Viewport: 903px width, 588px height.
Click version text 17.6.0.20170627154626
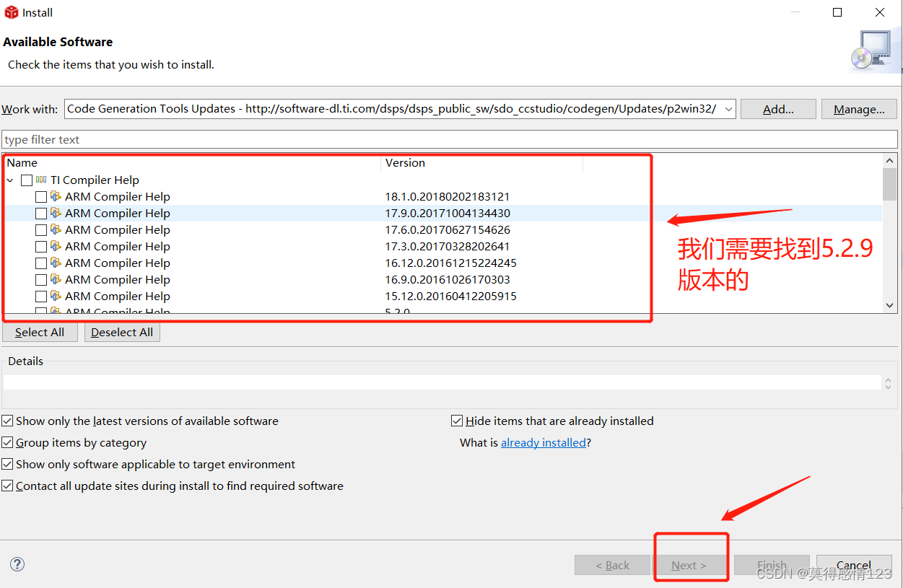[448, 229]
